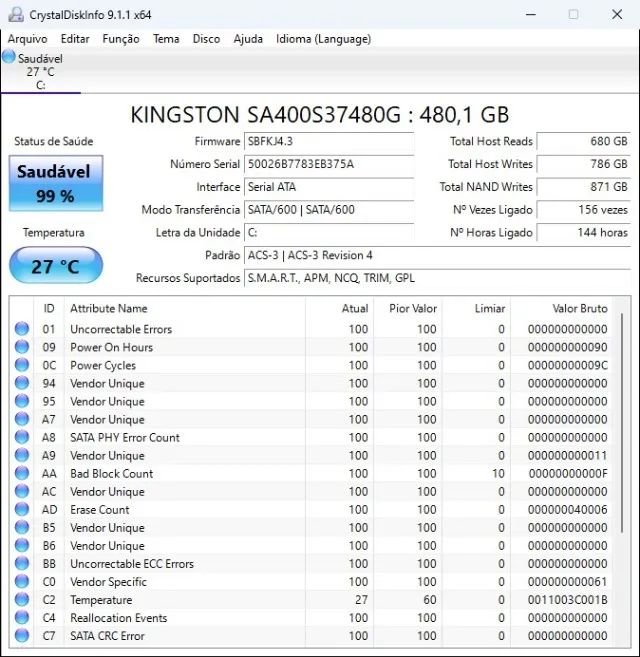Open the Disco menu

(206, 39)
